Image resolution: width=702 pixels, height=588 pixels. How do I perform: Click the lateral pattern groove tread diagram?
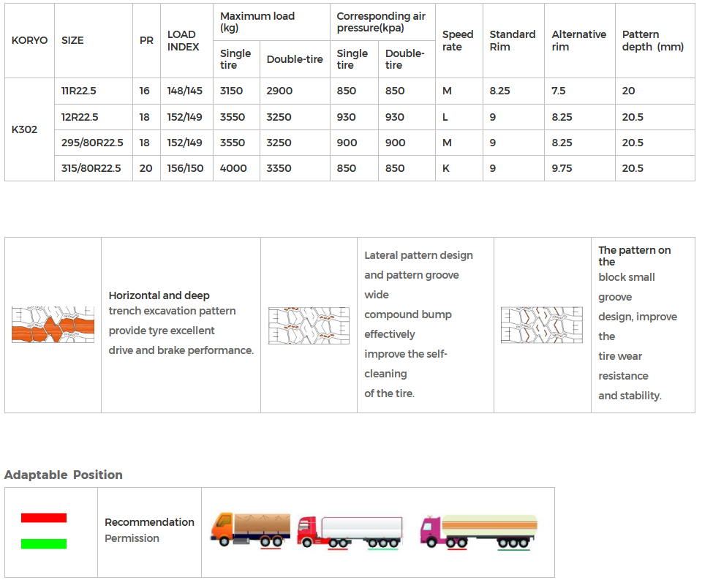(309, 325)
